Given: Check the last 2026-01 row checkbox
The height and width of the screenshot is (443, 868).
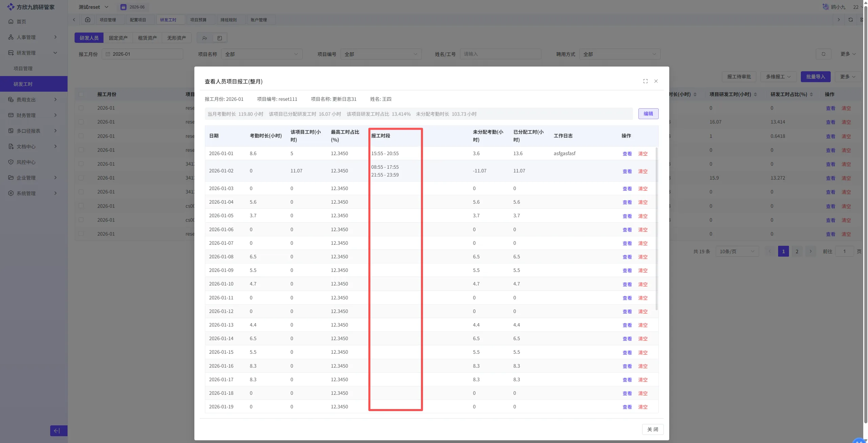Looking at the screenshot, I should click(81, 234).
